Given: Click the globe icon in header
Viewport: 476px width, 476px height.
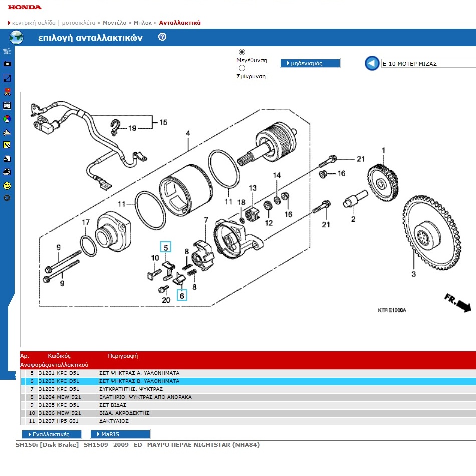Looking at the screenshot, I should (17, 38).
